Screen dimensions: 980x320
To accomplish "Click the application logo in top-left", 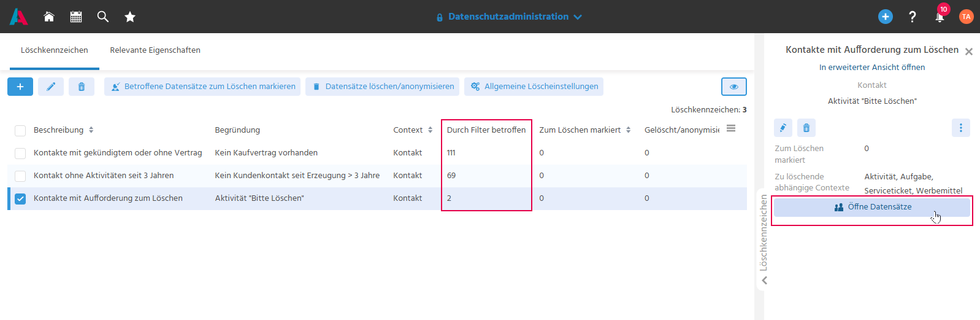I will 19,17.
